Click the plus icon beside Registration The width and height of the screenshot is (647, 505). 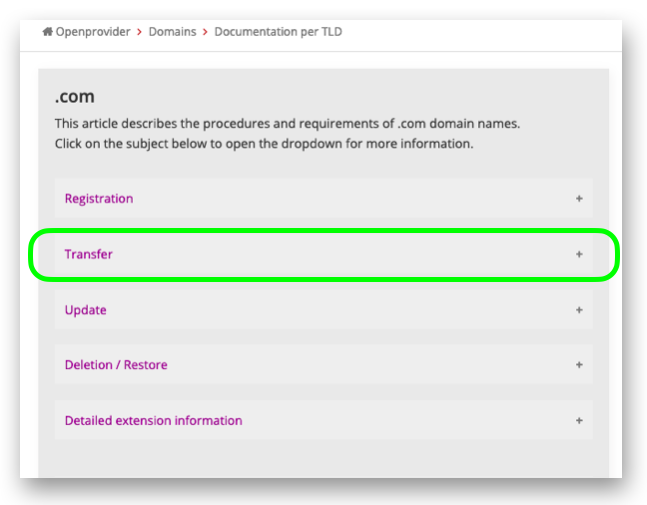point(579,198)
